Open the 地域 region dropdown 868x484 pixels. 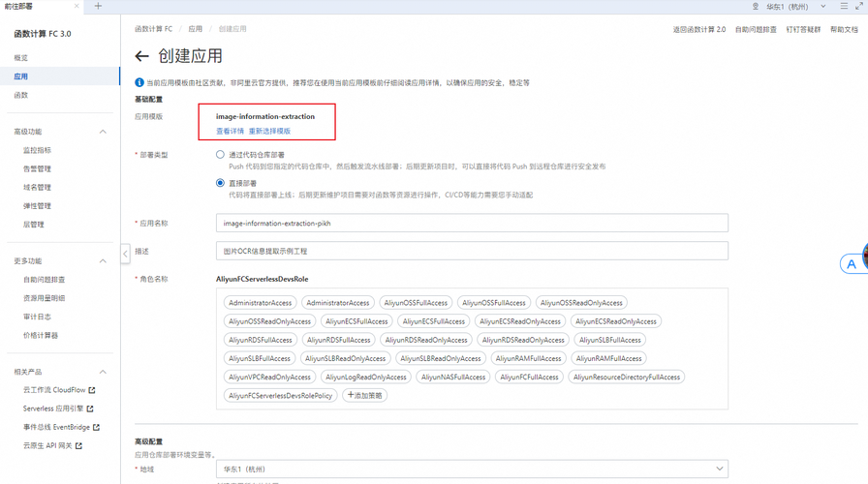[x=472, y=469]
